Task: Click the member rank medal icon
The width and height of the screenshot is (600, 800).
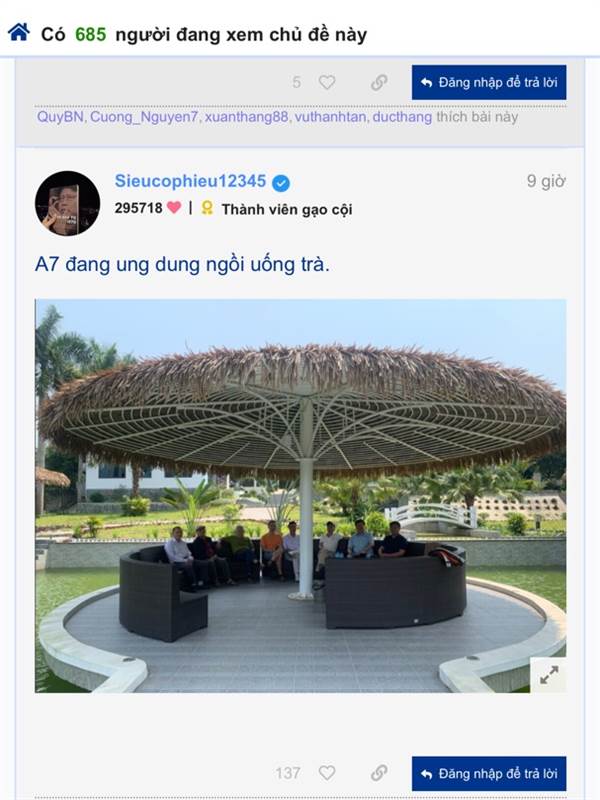Action: [x=207, y=208]
